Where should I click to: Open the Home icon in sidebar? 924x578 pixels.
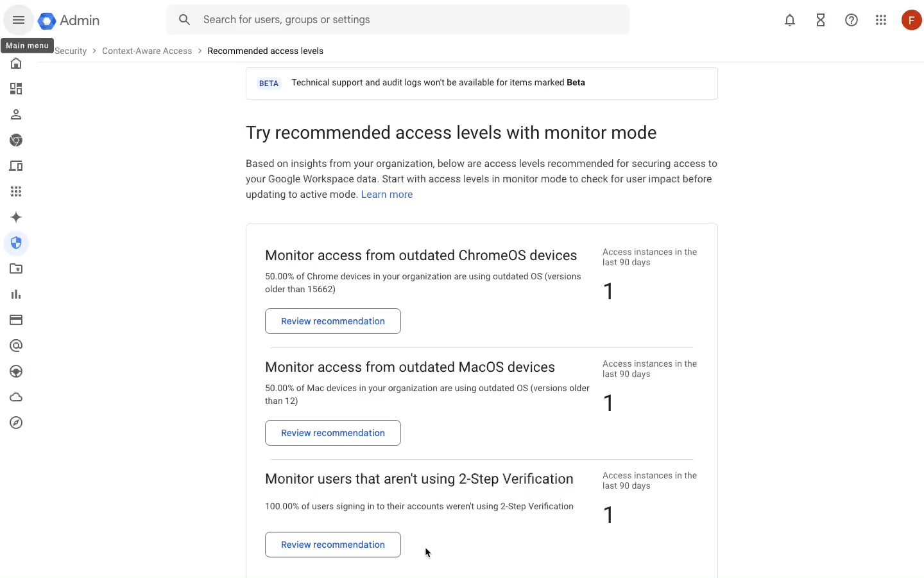(x=16, y=63)
